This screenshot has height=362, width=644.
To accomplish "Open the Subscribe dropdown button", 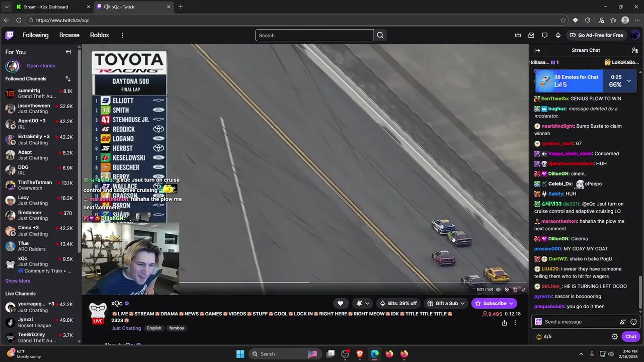I will point(494,303).
